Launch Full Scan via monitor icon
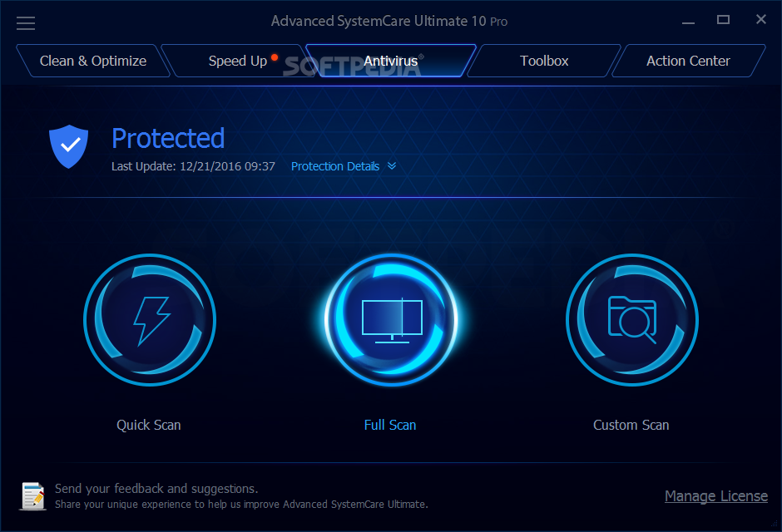This screenshot has width=782, height=532. pos(392,320)
